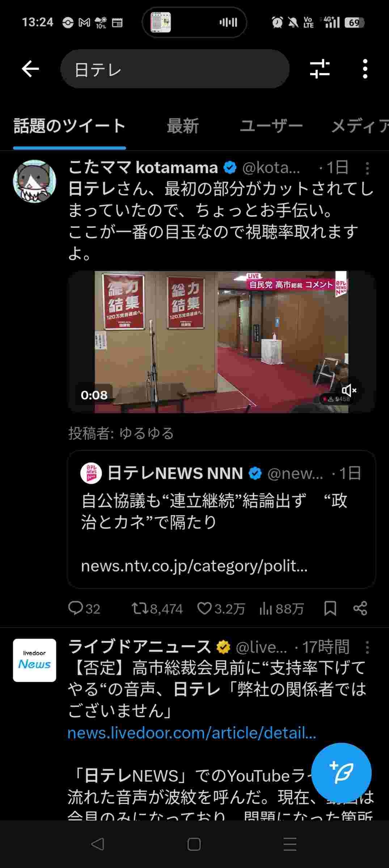This screenshot has height=868, width=389.
Task: View analytics showing 88万 impressions
Action: point(282,608)
